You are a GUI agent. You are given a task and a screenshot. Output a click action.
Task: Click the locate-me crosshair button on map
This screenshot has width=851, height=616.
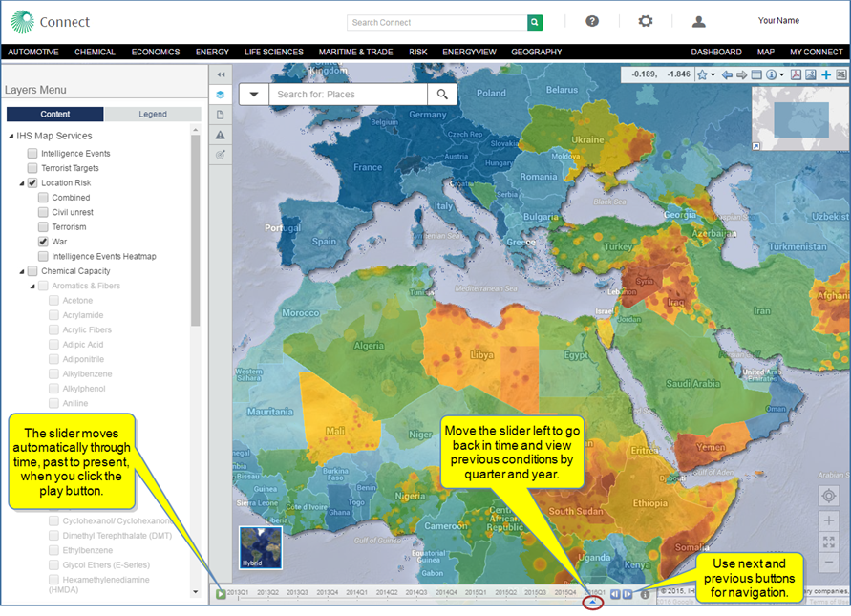(x=829, y=496)
